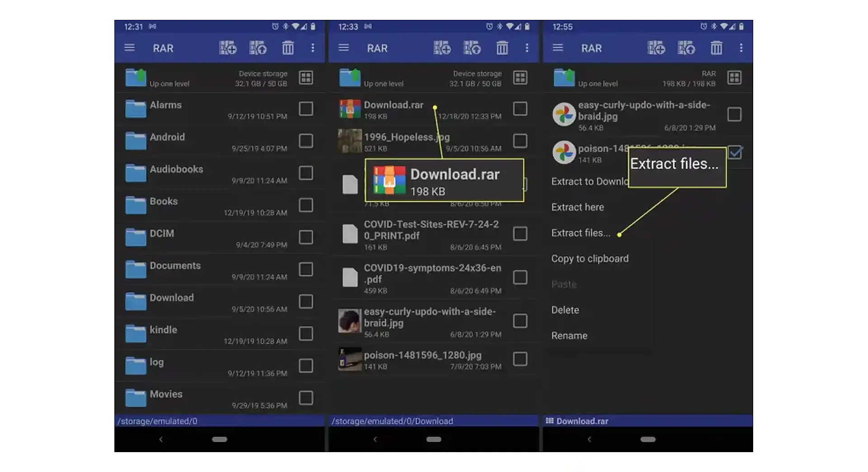Viewport: 868px width, 472px height.
Task: Go up one level in first screen
Action: tap(157, 78)
